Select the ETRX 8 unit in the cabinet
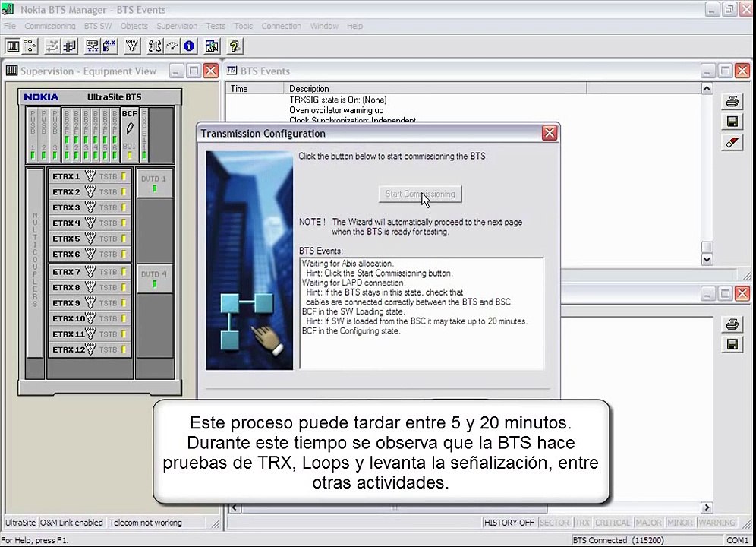This screenshot has width=756, height=547. (x=90, y=287)
